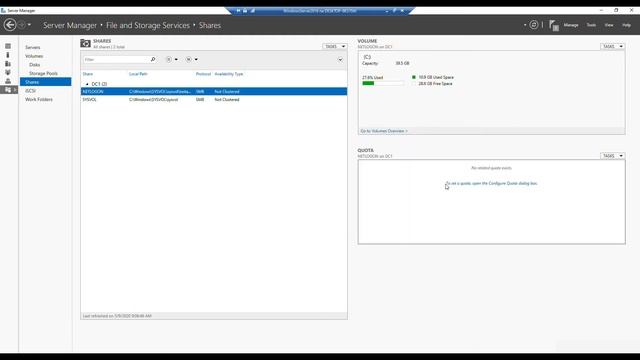Viewport: 640px width, 360px height.
Task: Click the Capacity value in Volume tile
Action: (x=402, y=63)
